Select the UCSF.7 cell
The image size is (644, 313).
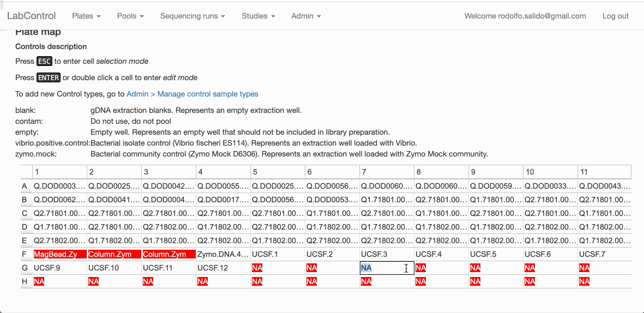[x=604, y=254]
